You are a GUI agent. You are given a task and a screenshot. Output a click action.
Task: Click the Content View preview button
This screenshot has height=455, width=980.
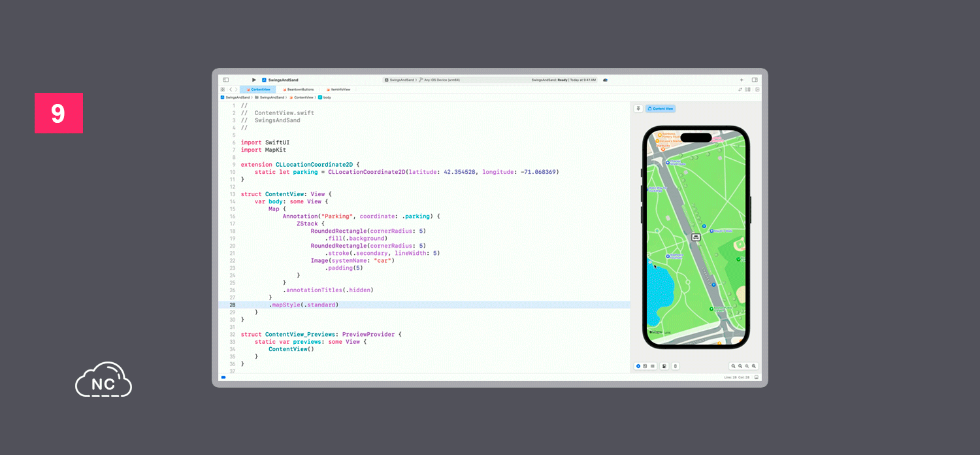tap(661, 109)
